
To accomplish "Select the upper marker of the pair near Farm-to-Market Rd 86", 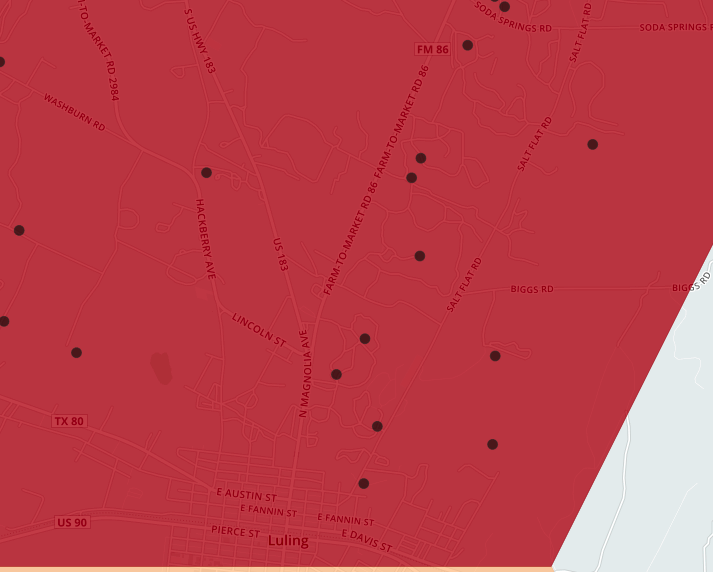I will click(421, 158).
